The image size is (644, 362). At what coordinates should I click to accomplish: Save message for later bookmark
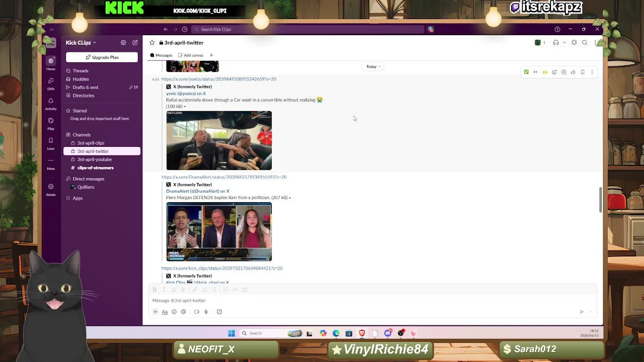tap(583, 72)
